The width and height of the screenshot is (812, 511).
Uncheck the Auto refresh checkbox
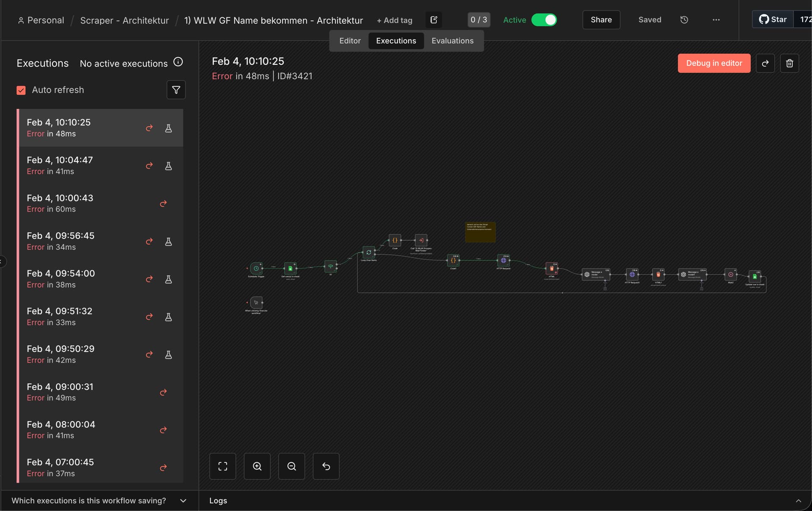tap(21, 90)
